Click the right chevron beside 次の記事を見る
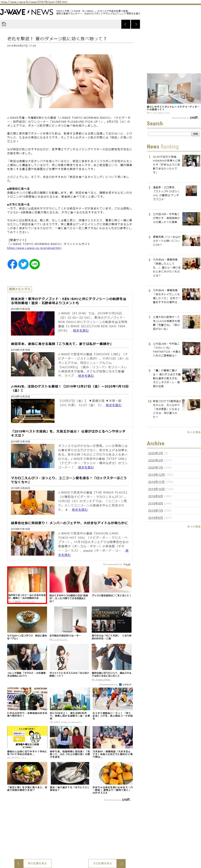This screenshot has width=201, height=868. [121, 863]
